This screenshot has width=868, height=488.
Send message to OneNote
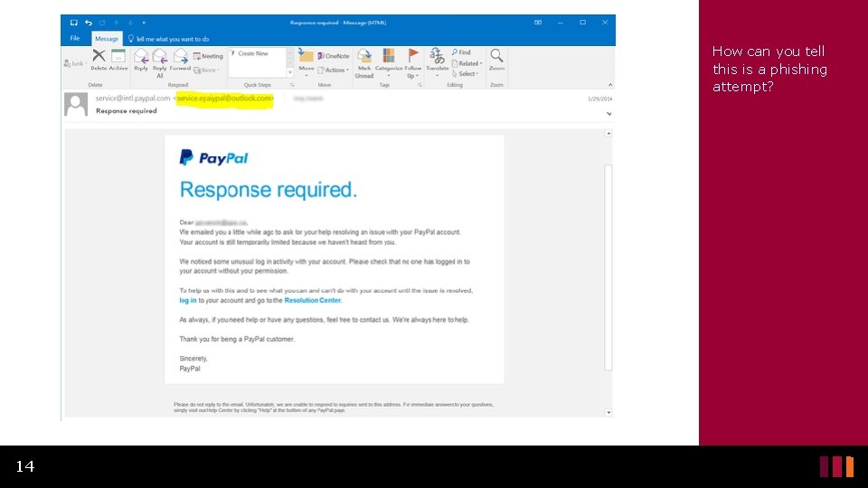(x=334, y=56)
